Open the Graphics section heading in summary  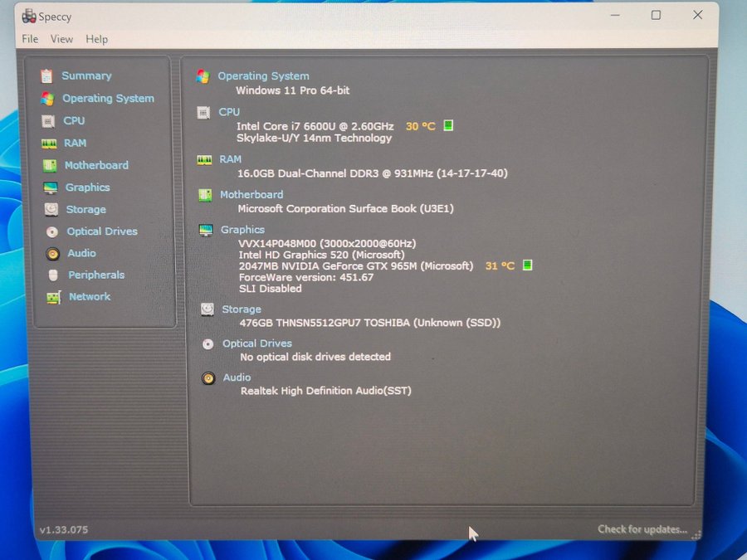pos(242,230)
